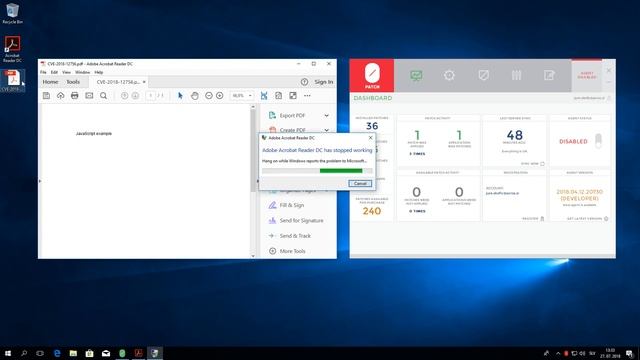Go to next page with the down arrow icon
Viewport: 640px width, 360px height.
[x=135, y=96]
